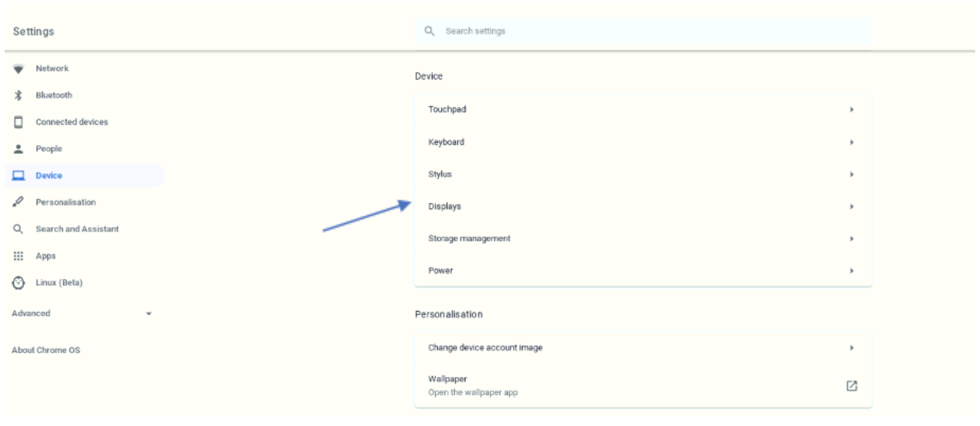Image resolution: width=980 pixels, height=426 pixels.
Task: Click the Connected devices phone icon
Action: 18,122
